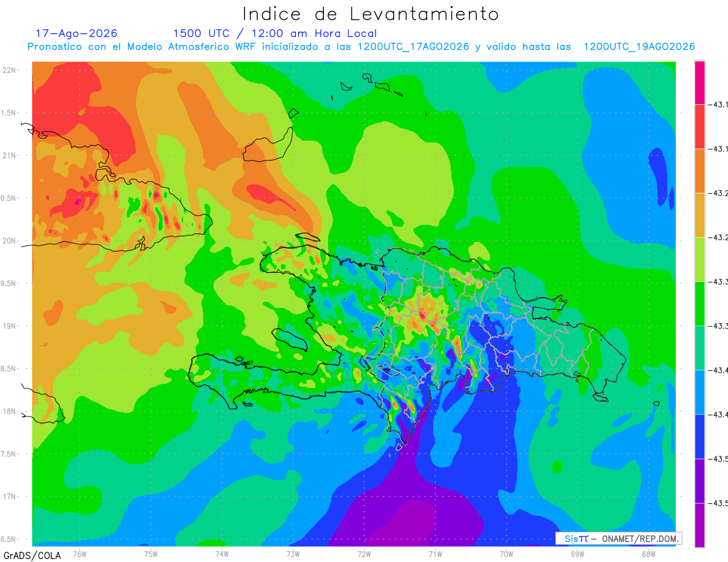The image size is (728, 562).
Task: Pick the teal-green swatch in the color scale
Action: pyautogui.click(x=699, y=348)
